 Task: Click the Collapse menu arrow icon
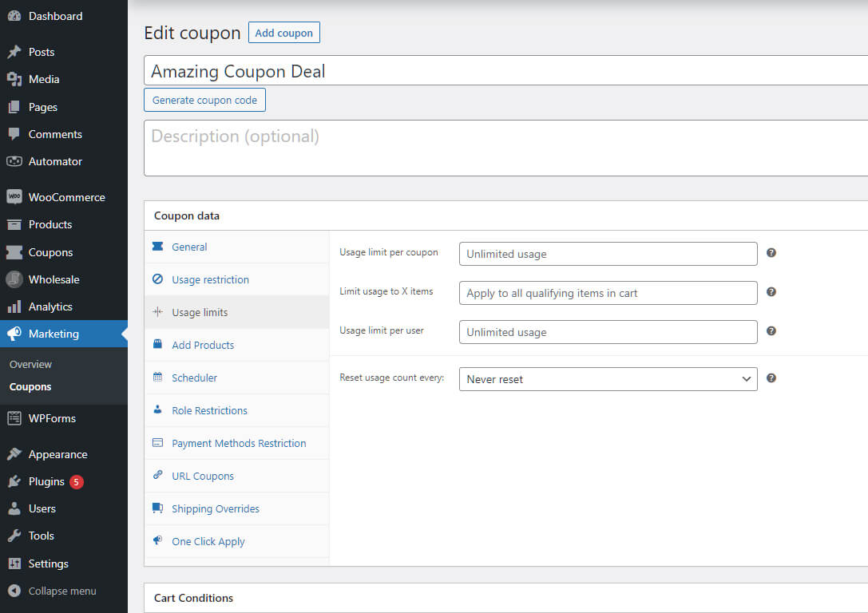[x=14, y=591]
